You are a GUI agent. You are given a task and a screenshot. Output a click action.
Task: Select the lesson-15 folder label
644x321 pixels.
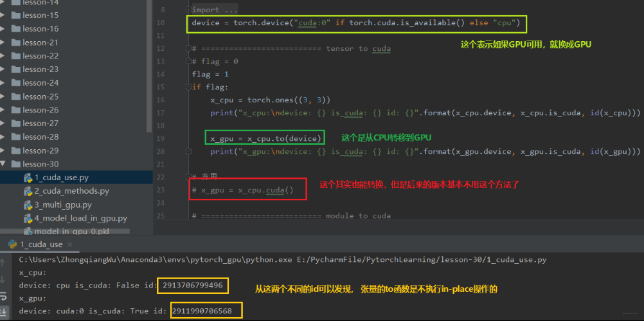40,15
